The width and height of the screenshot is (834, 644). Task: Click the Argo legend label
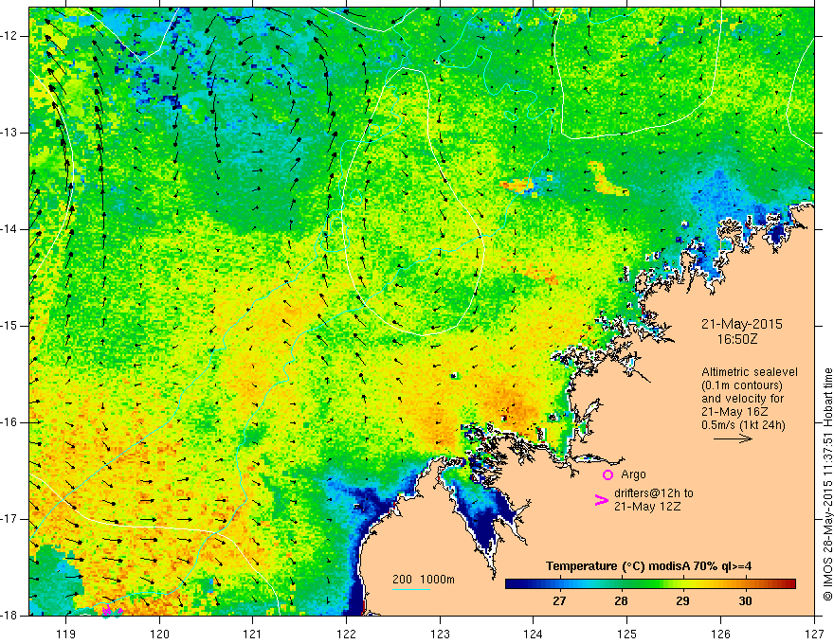[x=633, y=474]
